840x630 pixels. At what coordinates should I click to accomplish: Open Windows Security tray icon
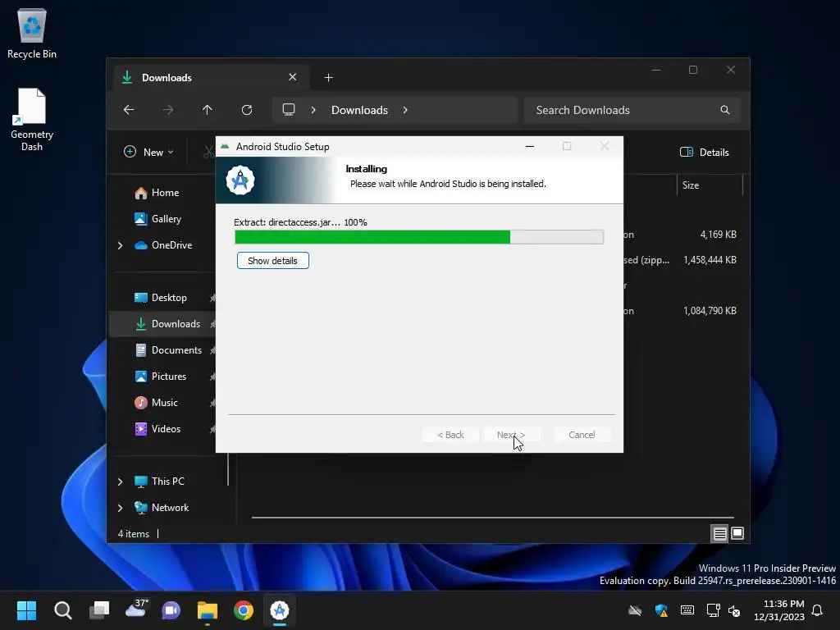tap(661, 610)
